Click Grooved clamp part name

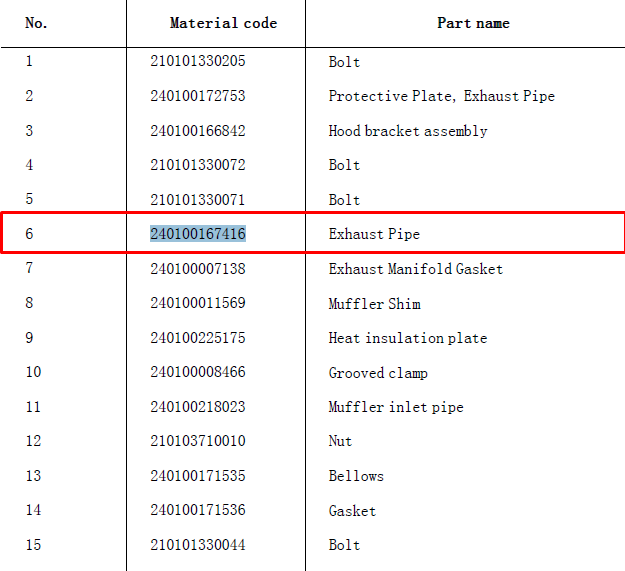click(x=378, y=373)
